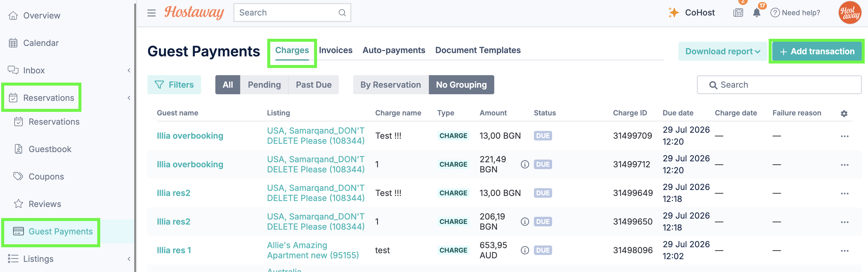Click the charges table Search field

[779, 85]
